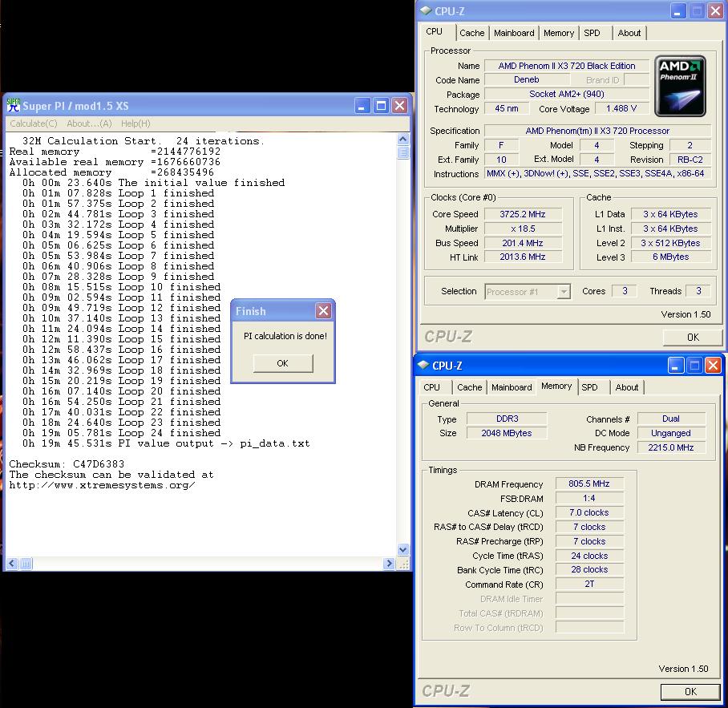Click the Core Voltage value 1.488 V
Screen dimensions: 728x708
coord(621,108)
